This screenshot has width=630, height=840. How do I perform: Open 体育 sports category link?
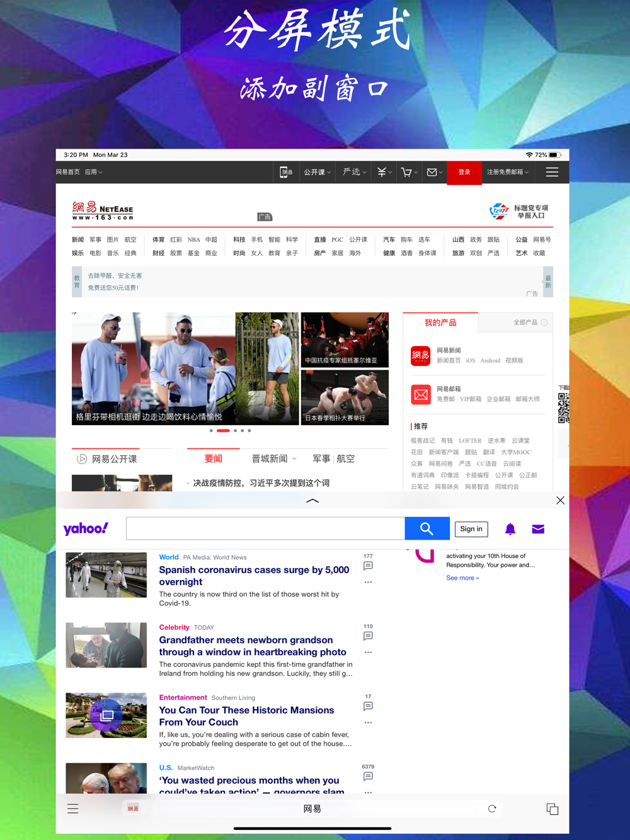tap(158, 240)
